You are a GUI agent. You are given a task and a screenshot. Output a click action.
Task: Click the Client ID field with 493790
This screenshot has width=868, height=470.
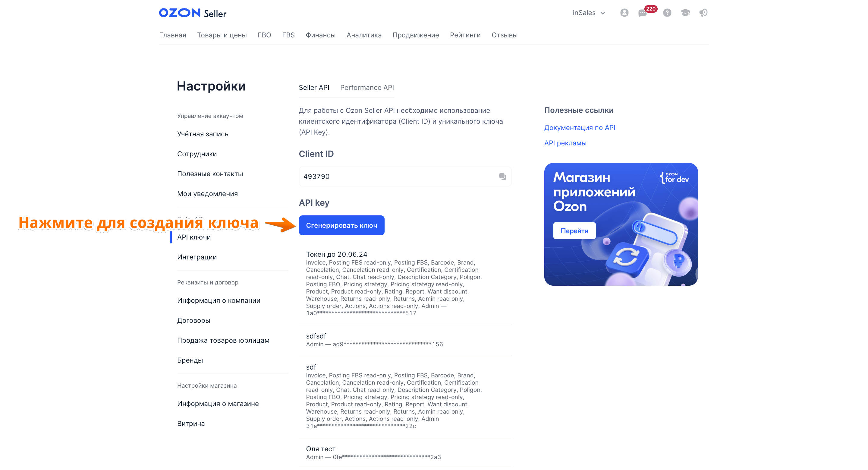point(405,176)
